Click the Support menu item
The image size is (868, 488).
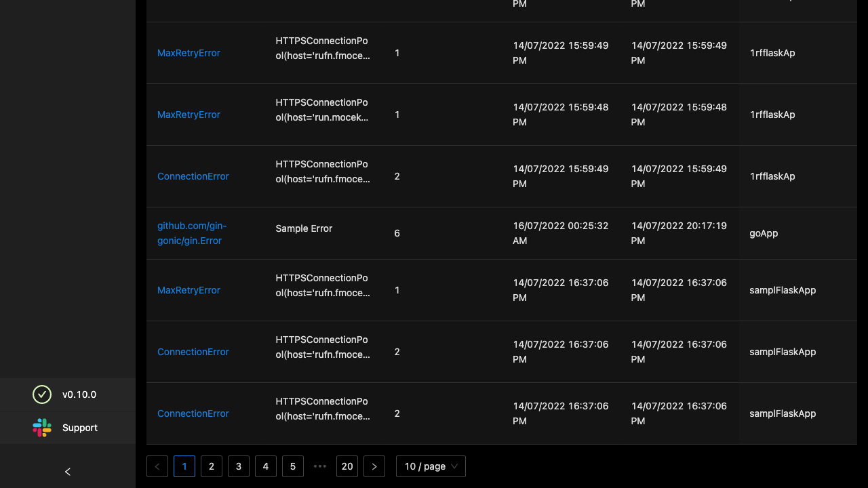(80, 428)
